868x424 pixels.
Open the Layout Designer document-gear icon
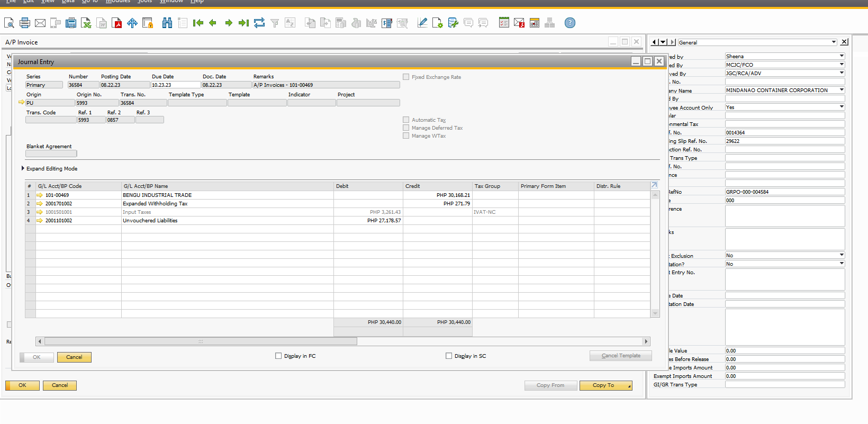[x=438, y=23]
